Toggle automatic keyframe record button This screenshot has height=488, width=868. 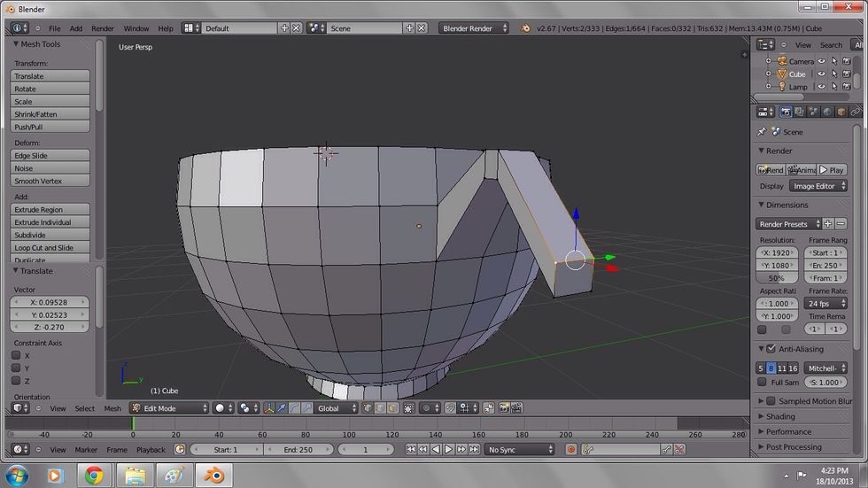tap(570, 450)
